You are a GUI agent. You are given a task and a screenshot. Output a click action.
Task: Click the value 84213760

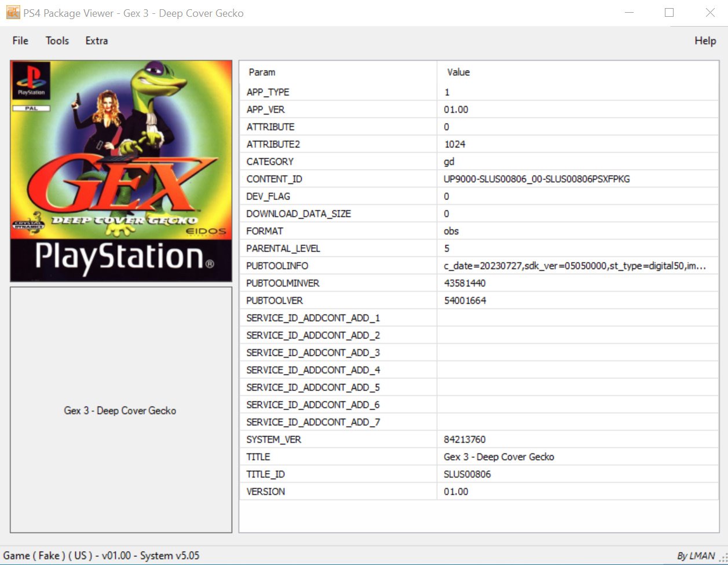point(464,439)
